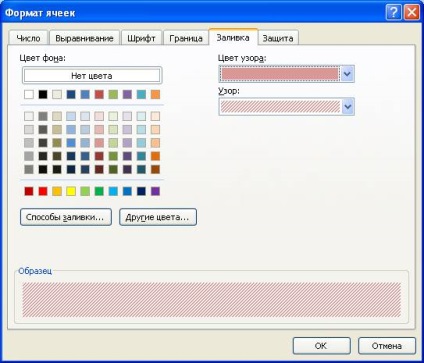
Task: Pick blue swatch in standard colors row
Action: click(127, 191)
